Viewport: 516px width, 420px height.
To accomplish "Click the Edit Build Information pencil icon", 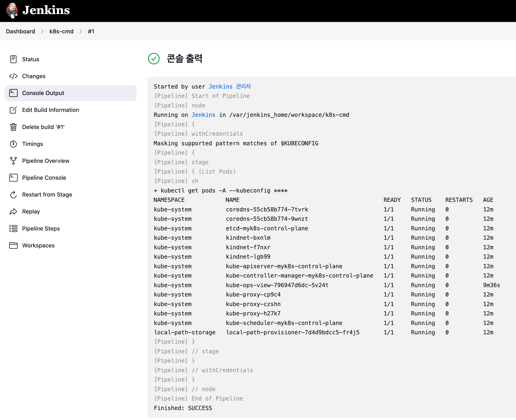I will [x=13, y=110].
